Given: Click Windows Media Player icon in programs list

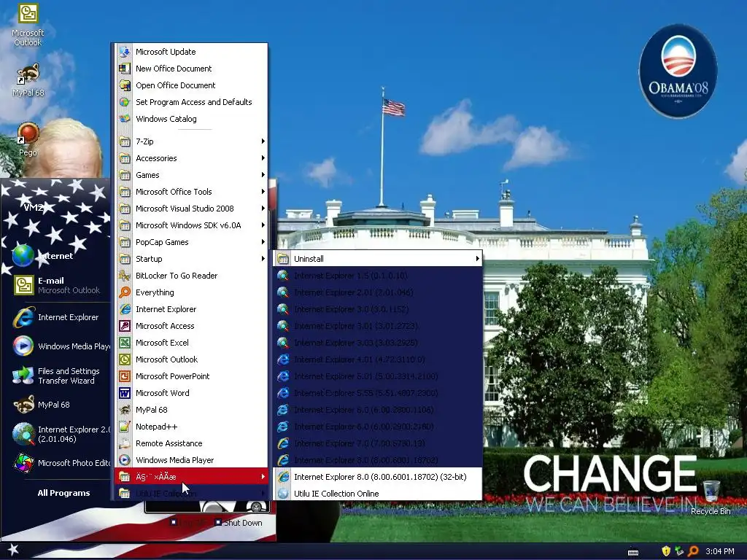Looking at the screenshot, I should [x=124, y=460].
